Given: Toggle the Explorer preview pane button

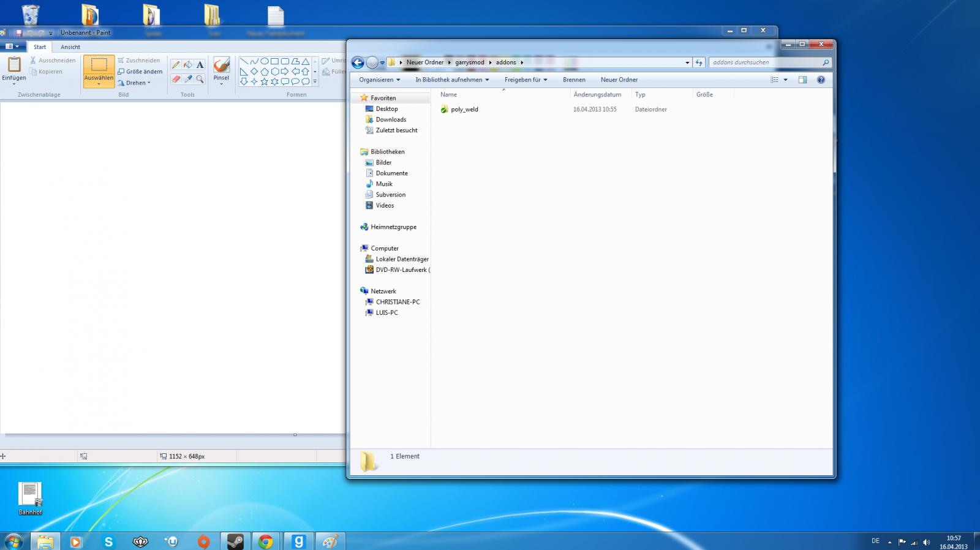Looking at the screenshot, I should (x=802, y=80).
